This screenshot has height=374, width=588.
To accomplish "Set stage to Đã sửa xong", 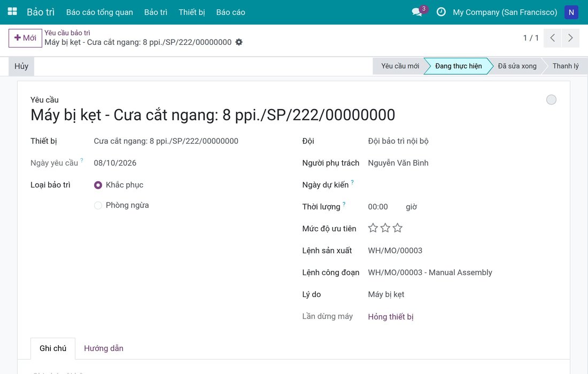I will tap(517, 66).
